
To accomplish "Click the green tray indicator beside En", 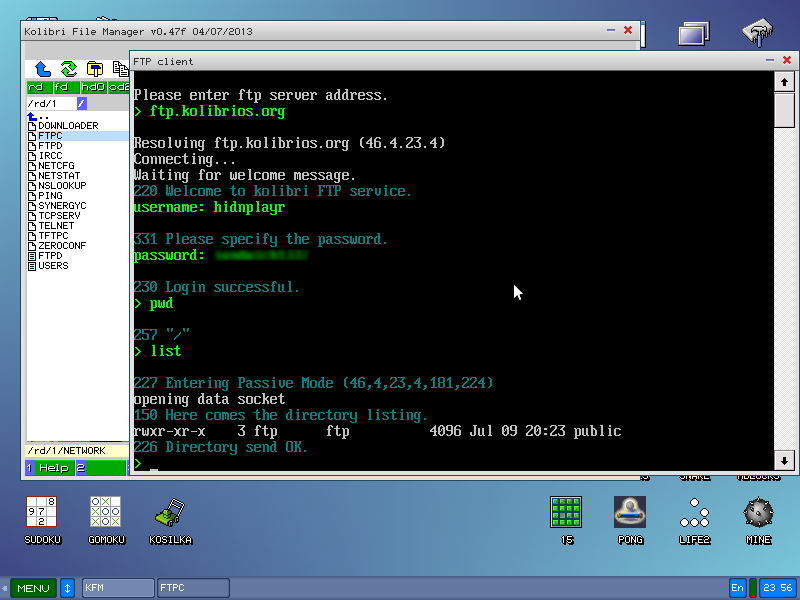I will click(753, 588).
